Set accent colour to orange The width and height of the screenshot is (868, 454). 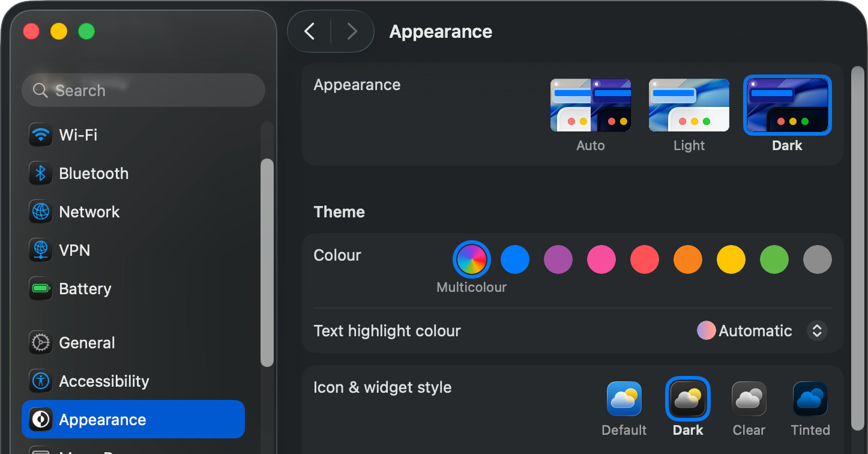coord(687,259)
